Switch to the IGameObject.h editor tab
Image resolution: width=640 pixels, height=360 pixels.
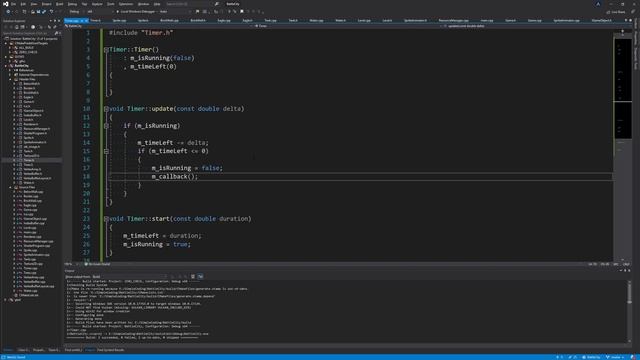(602, 20)
